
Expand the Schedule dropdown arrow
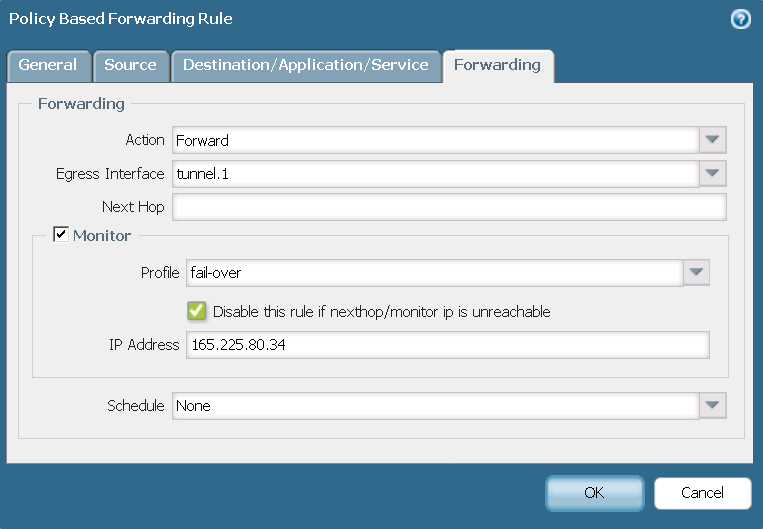(712, 405)
